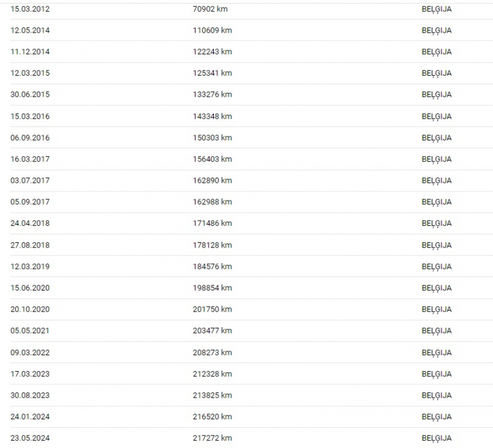This screenshot has height=448, width=493.
Task: Select the 150303 km mileage entry
Action: click(x=212, y=137)
